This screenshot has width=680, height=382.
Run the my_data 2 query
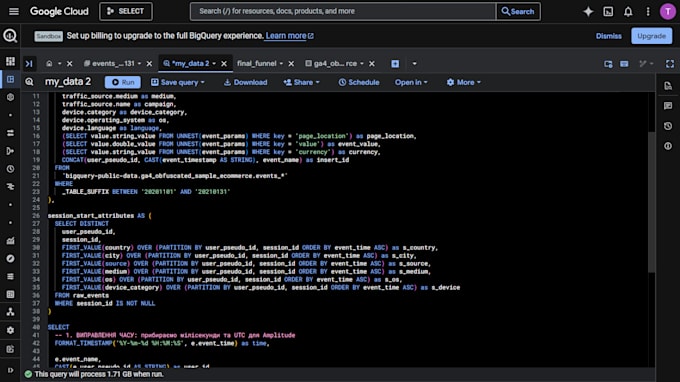123,82
